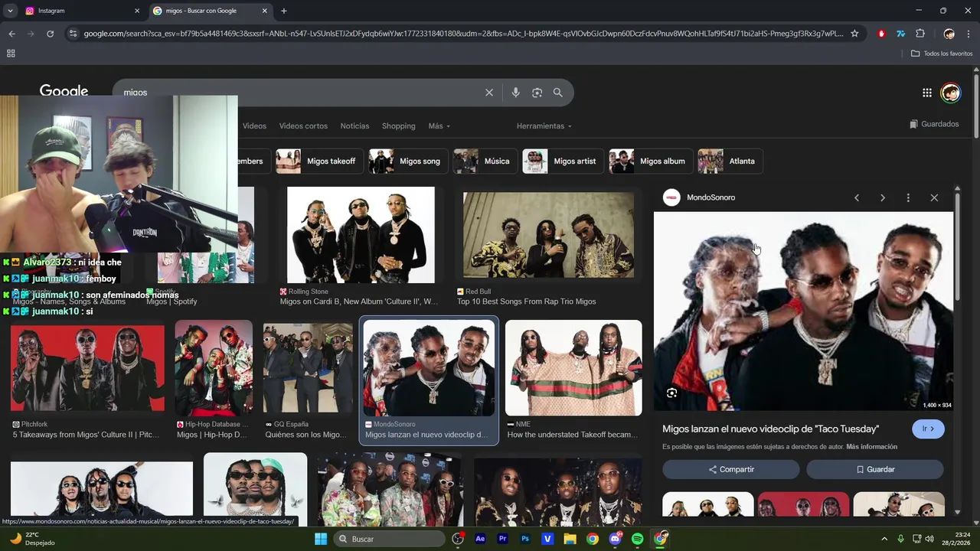Viewport: 980px width, 551px height.
Task: Open the Chrome profile avatar
Action: pos(949,34)
